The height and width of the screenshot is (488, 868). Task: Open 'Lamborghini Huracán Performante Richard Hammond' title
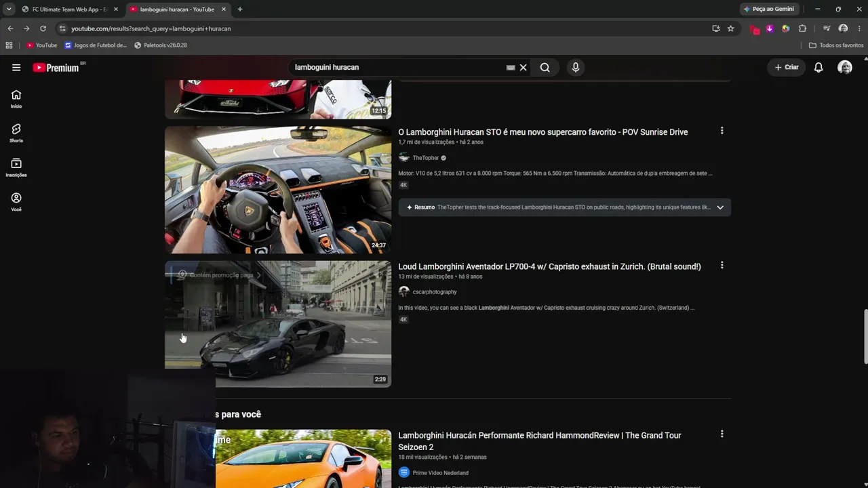pyautogui.click(x=540, y=441)
